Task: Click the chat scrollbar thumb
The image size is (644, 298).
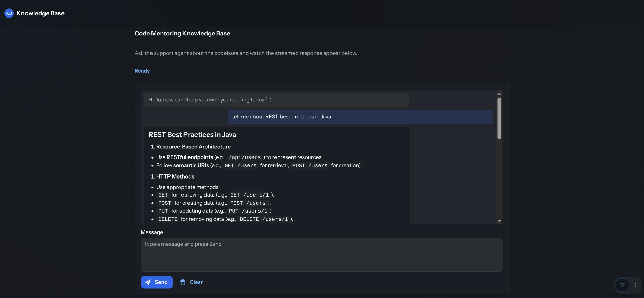Action: point(499,118)
